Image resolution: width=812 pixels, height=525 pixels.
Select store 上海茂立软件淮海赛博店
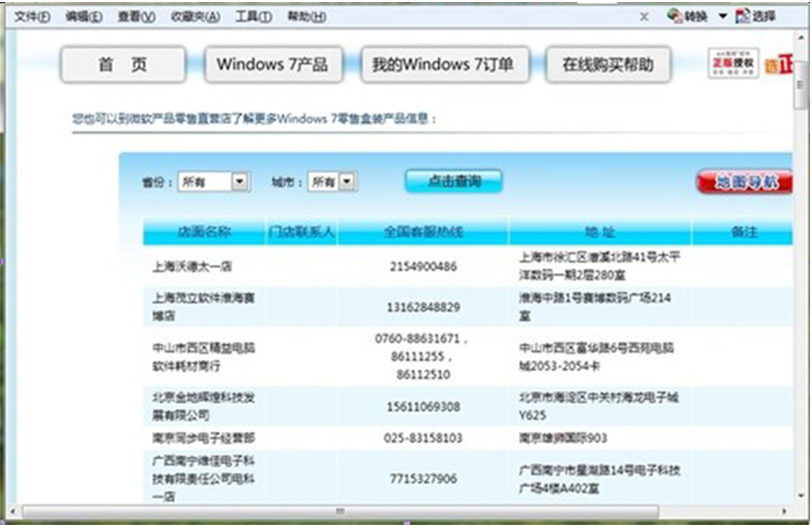(x=204, y=306)
